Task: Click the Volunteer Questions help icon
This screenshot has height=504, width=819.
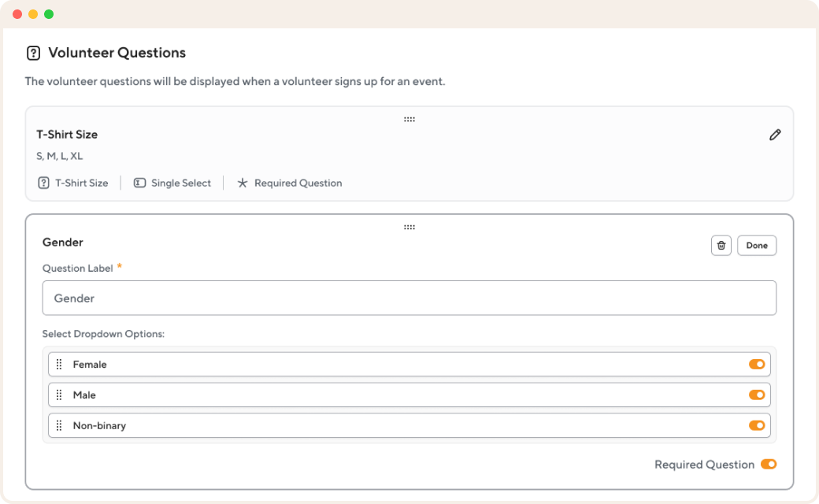Action: (x=33, y=53)
